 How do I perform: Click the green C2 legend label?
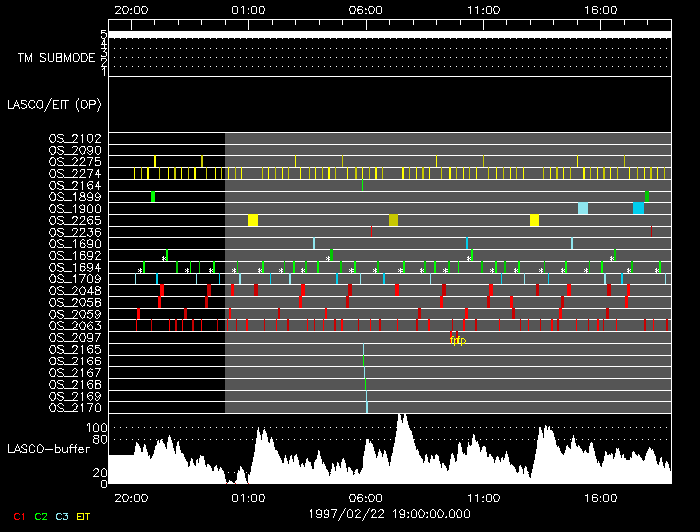coord(40,516)
